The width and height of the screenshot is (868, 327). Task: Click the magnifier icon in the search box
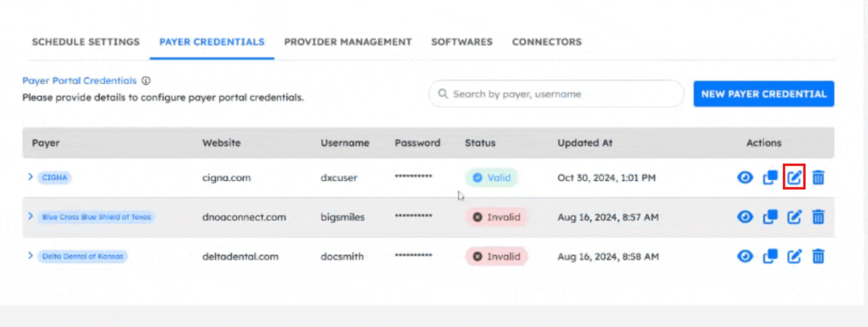coord(443,93)
